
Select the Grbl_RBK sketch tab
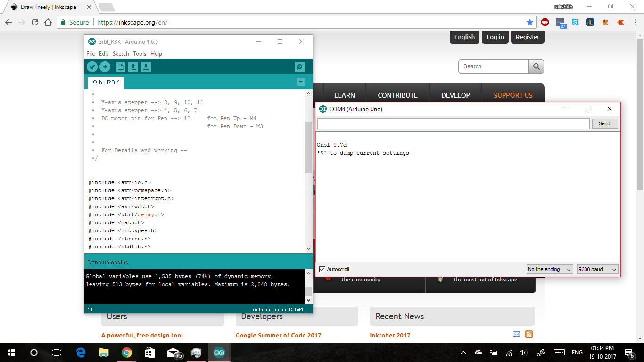click(x=106, y=82)
